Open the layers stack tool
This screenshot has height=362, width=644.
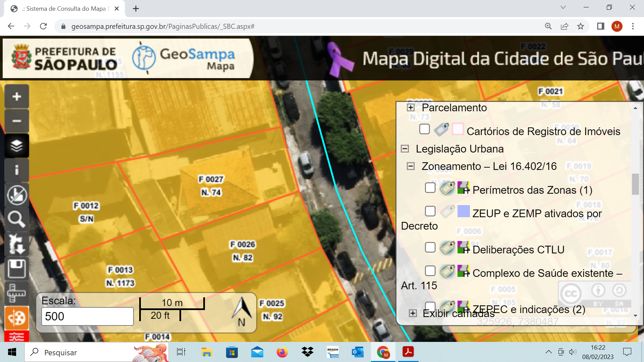[x=17, y=145]
